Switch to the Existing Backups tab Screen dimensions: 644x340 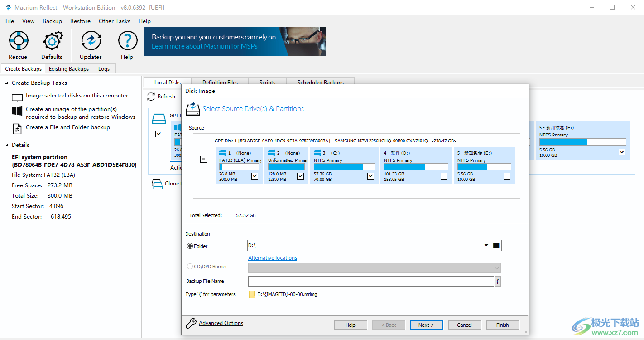pyautogui.click(x=69, y=69)
